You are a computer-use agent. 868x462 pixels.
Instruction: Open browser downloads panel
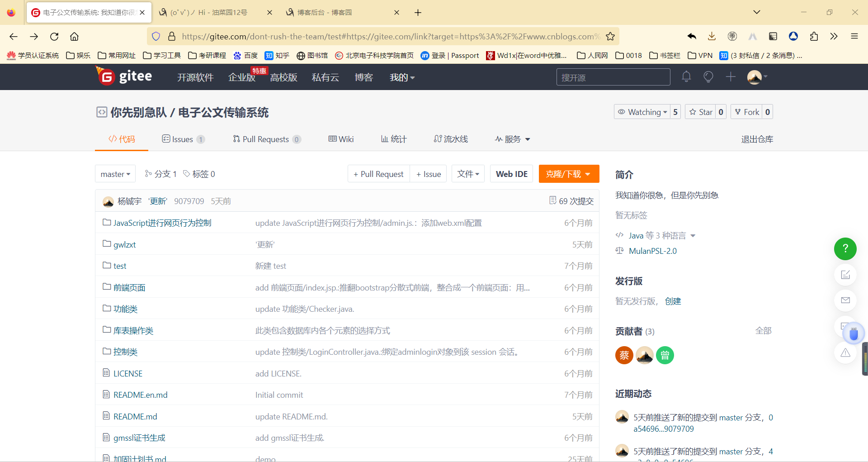point(712,36)
